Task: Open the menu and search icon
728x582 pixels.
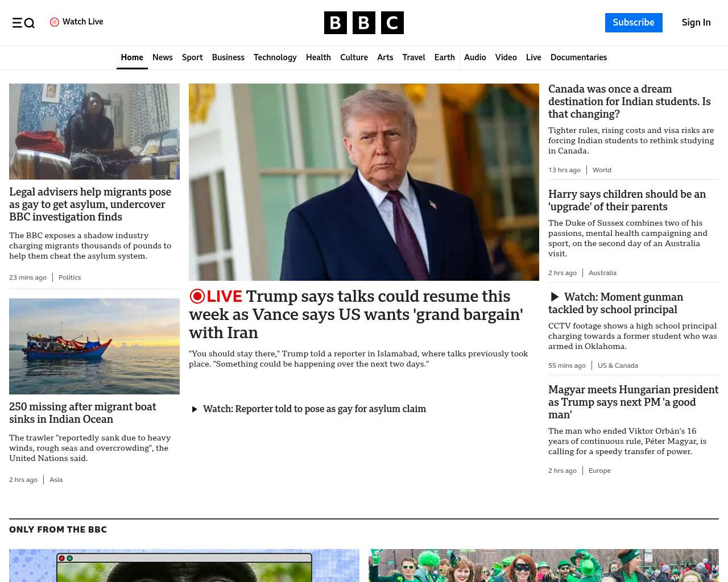Action: tap(23, 23)
